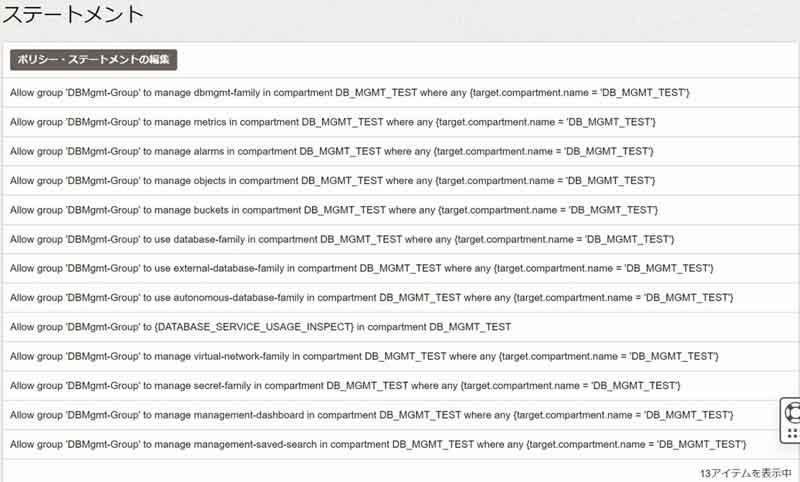Select the virtual-network-family statement row
Viewport: 800px width, 482px height.
click(x=400, y=357)
